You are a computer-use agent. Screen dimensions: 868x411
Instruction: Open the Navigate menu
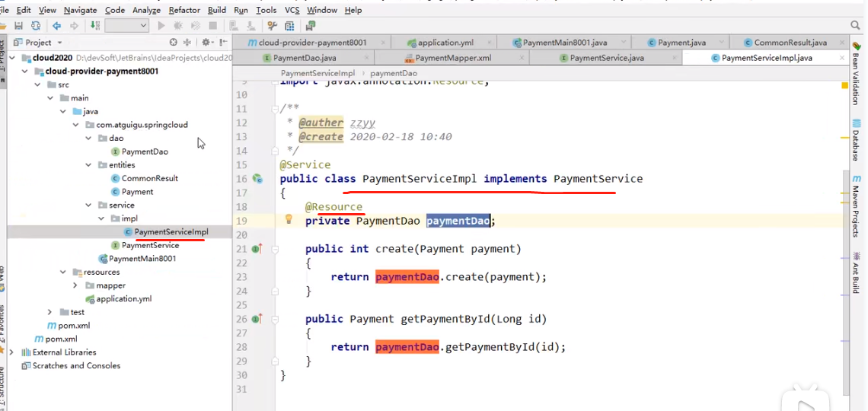[x=80, y=10]
